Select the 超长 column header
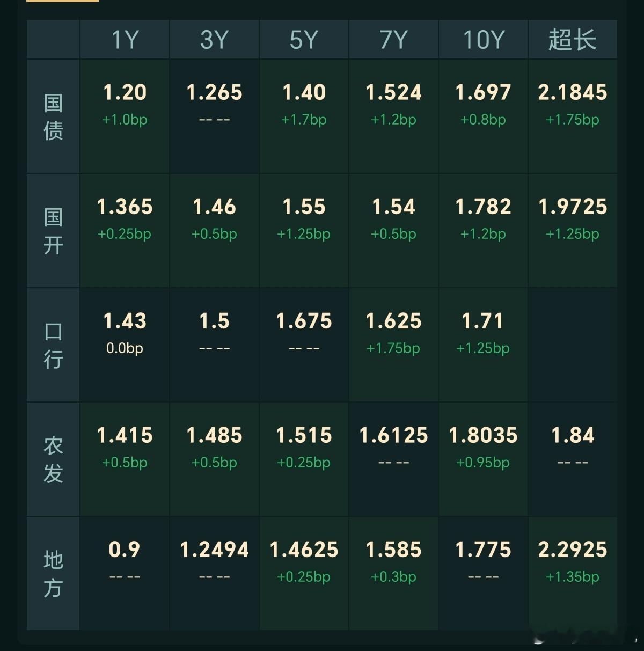 click(573, 40)
